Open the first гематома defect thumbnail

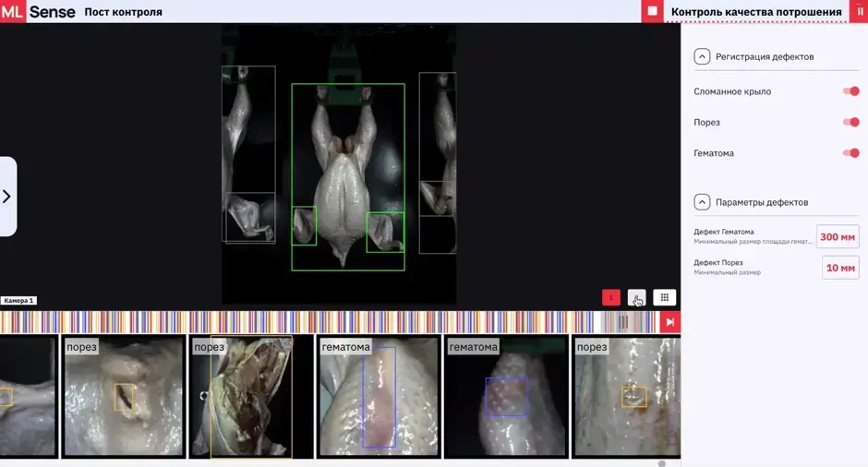tap(380, 396)
